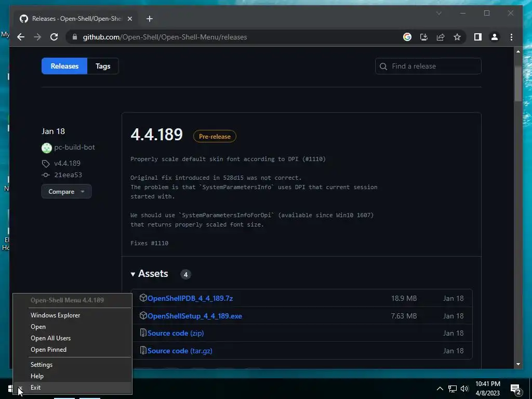
Task: Click the file icon for Source code (zip)
Action: 143,332
